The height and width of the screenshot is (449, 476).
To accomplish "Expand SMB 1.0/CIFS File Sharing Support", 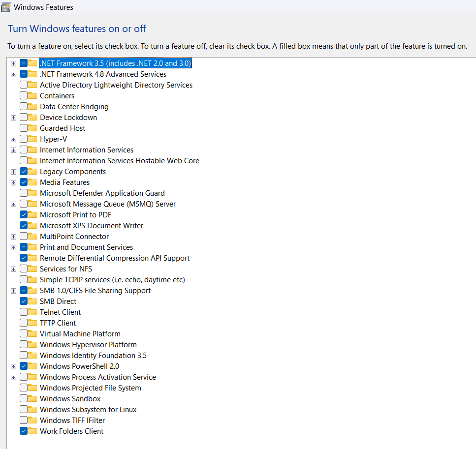I will click(x=13, y=290).
